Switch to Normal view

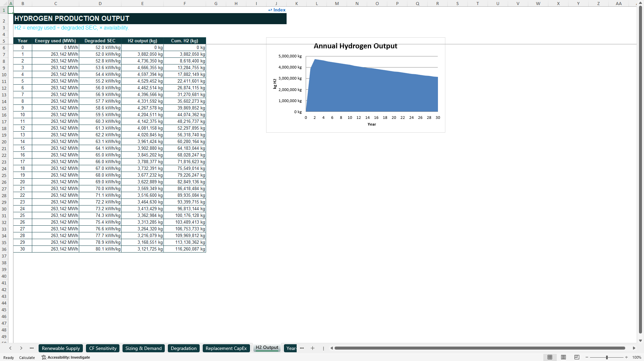coord(550,357)
